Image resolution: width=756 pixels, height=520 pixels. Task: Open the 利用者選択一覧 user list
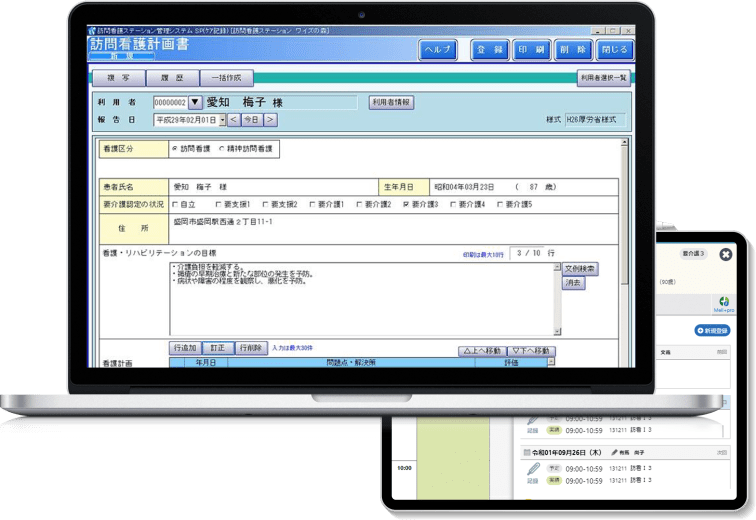(x=604, y=78)
